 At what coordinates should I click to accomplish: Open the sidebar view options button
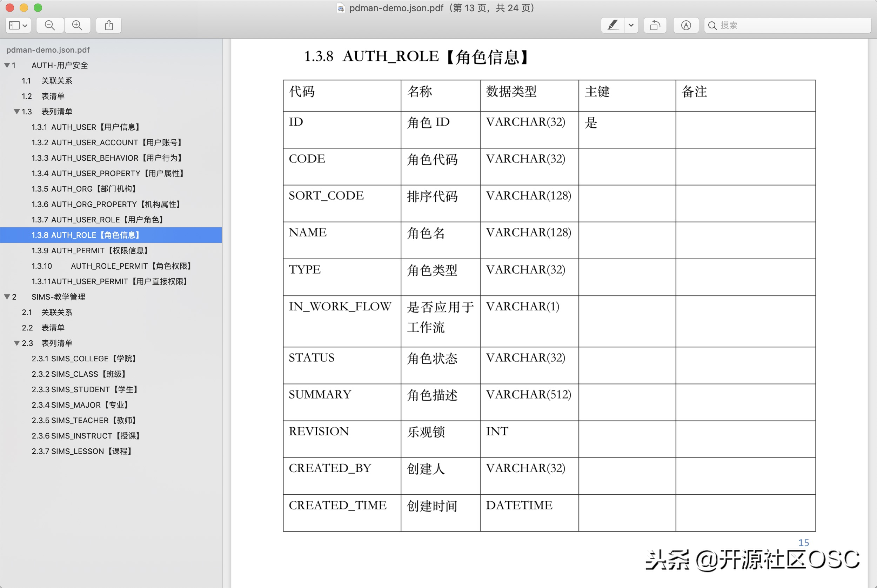pyautogui.click(x=18, y=25)
